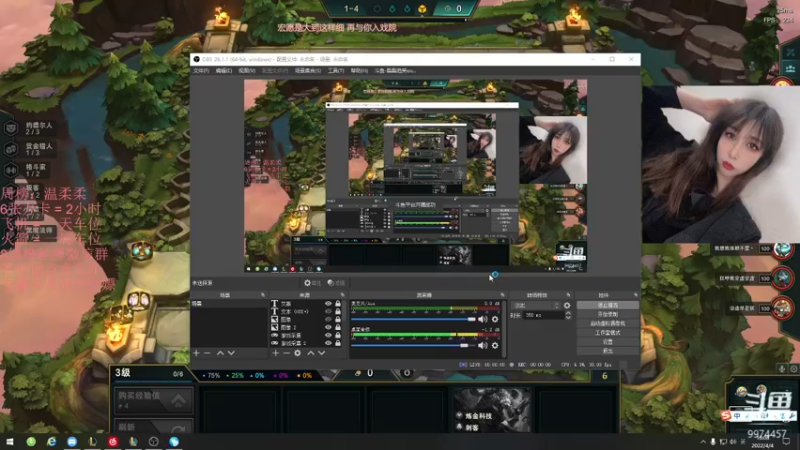800x450 pixels.
Task: Increase transition duration with up stepper arrow
Action: coord(568,313)
